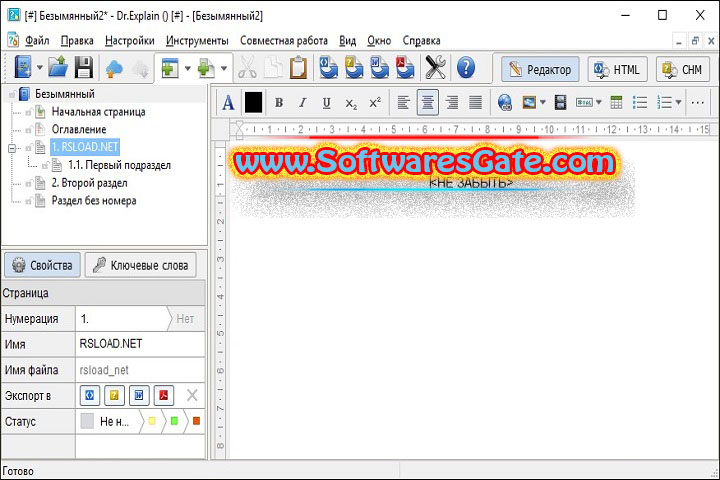Toggle superscript formatting
The image size is (720, 480).
pos(375,102)
